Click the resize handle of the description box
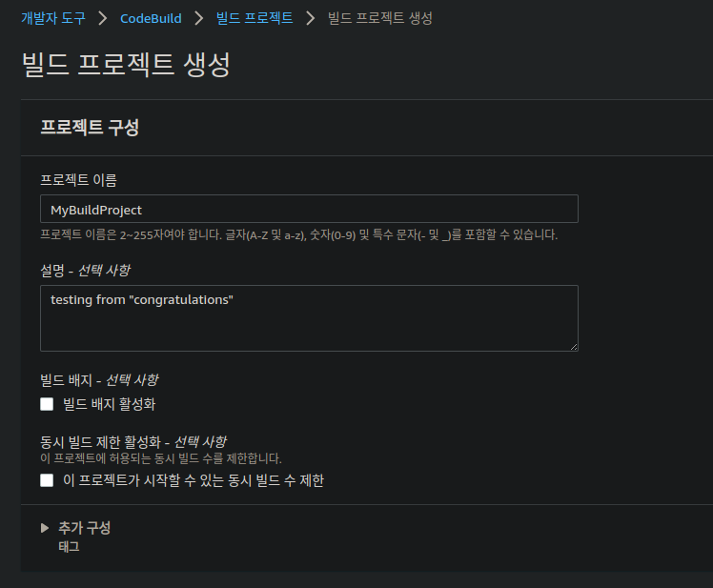 coord(574,347)
